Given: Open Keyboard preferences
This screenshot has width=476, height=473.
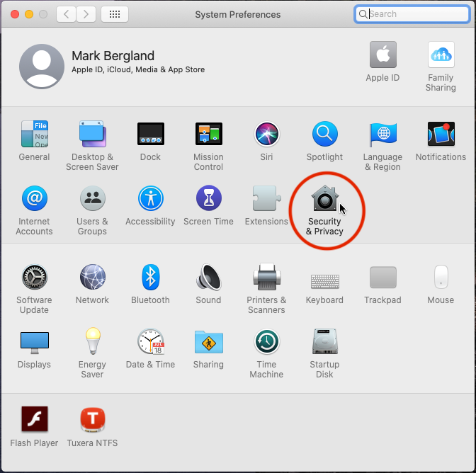Looking at the screenshot, I should (325, 281).
